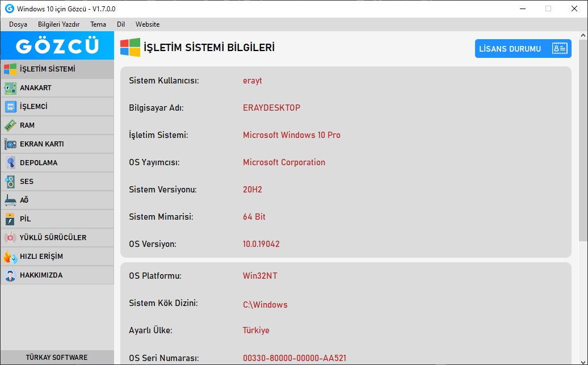
Task: Show the SES section
Action: click(x=57, y=182)
